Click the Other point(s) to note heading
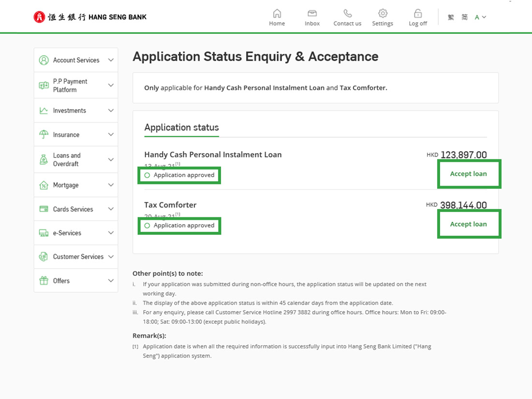This screenshot has height=399, width=532. [168, 273]
